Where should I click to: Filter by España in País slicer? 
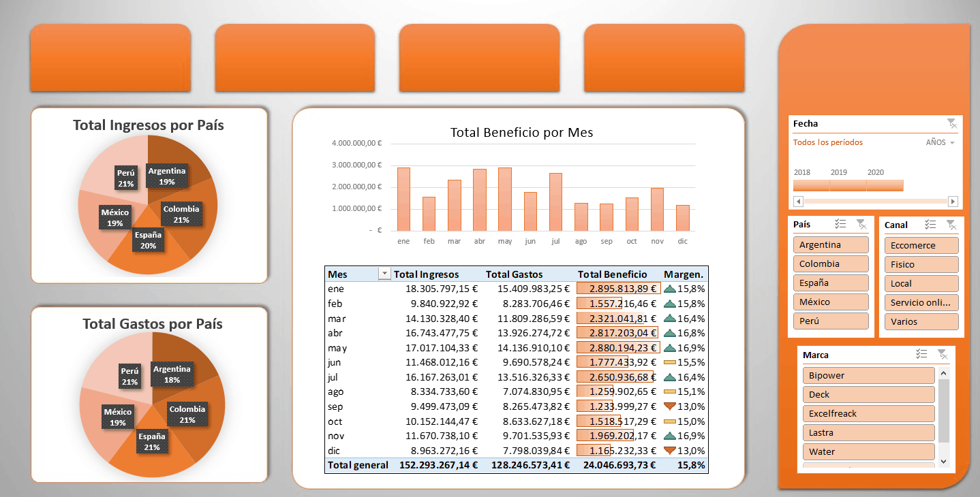(831, 283)
